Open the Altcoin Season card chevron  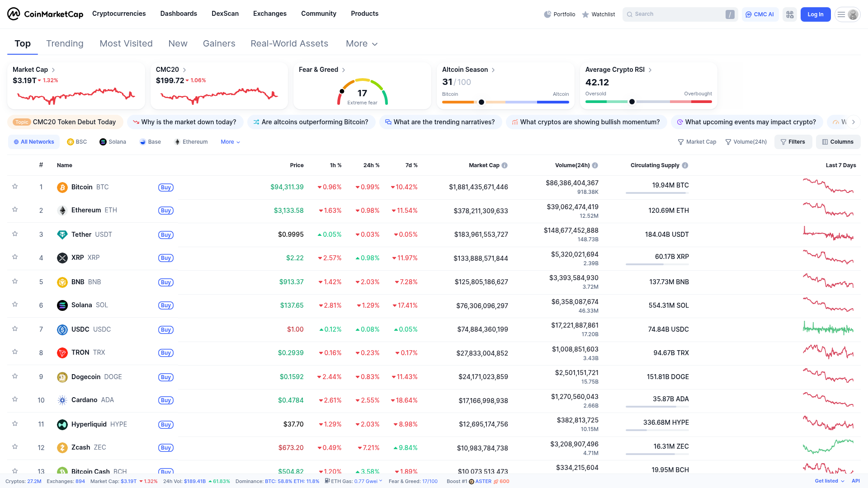pos(493,70)
